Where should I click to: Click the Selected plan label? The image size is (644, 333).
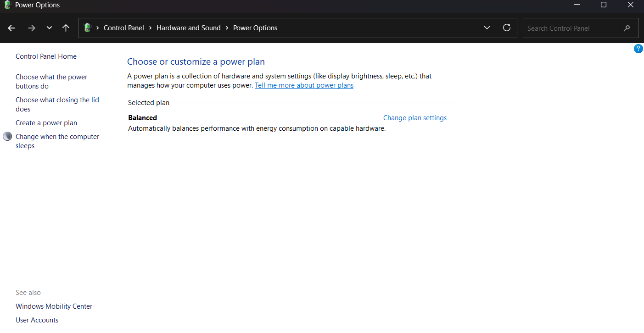click(149, 103)
